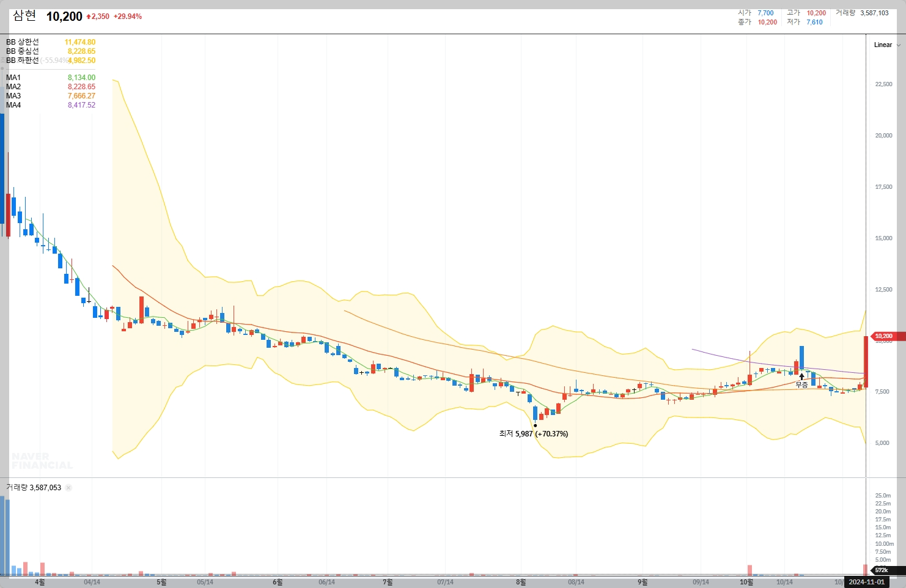
Task: Click the 거래량 3,587,053 volume pane label
Action: 34,488
